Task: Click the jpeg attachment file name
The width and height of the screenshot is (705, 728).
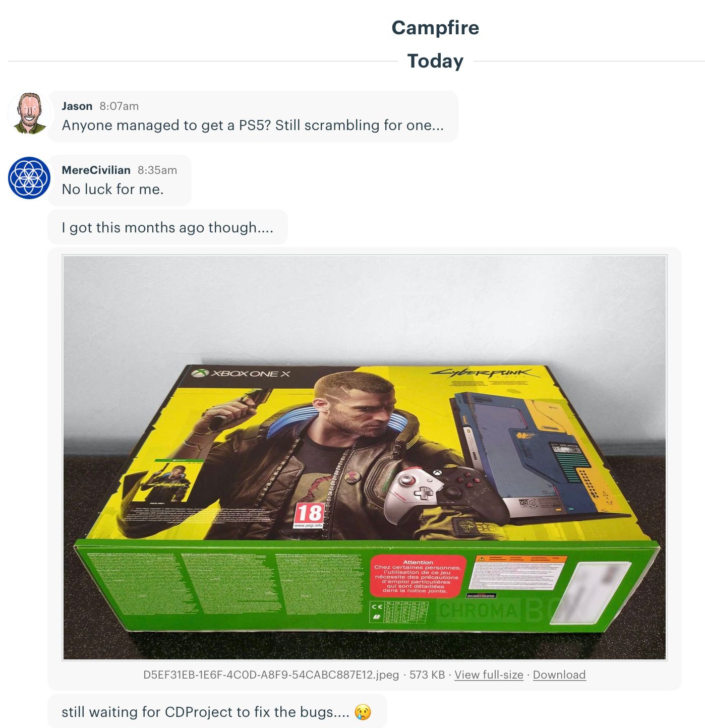Action: (x=271, y=675)
